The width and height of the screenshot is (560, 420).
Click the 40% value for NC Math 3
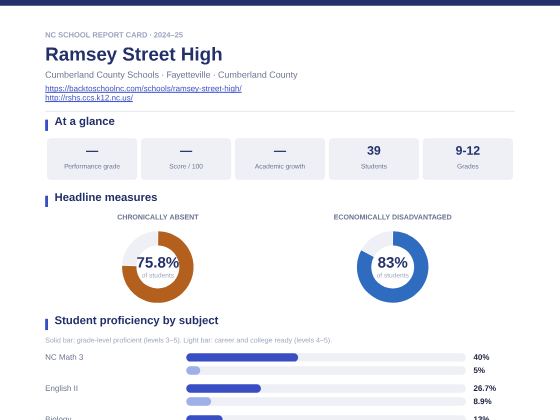click(x=481, y=357)
